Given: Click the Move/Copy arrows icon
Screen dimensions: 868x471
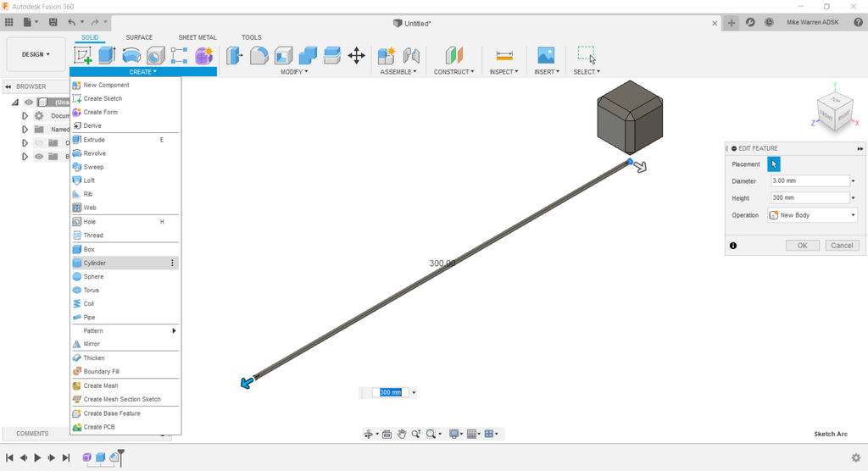Looking at the screenshot, I should click(x=357, y=55).
